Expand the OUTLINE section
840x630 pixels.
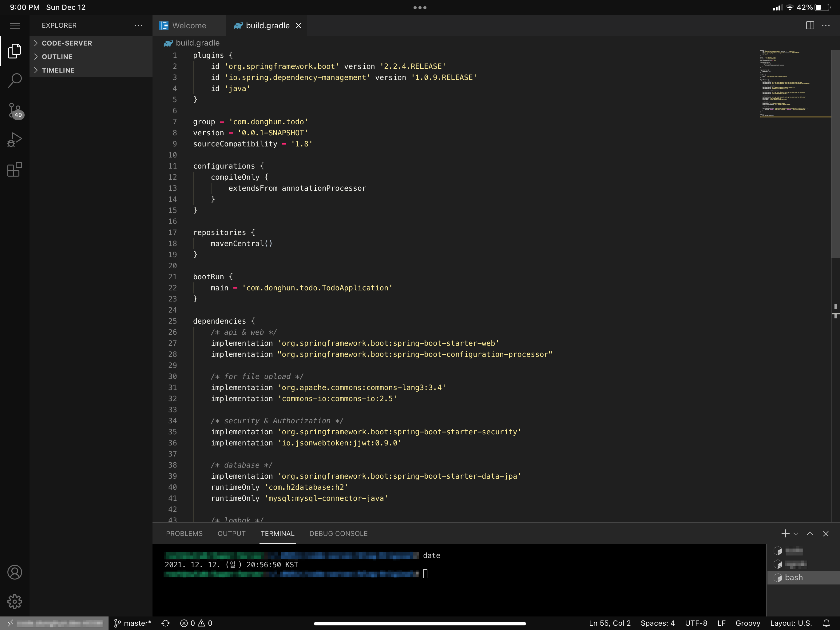tap(91, 57)
